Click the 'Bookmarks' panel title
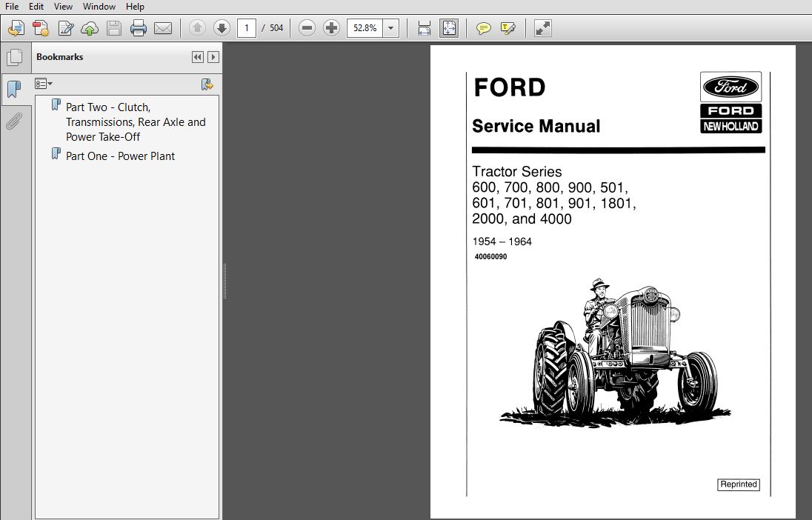Screen dimensions: 812x520 [x=59, y=57]
